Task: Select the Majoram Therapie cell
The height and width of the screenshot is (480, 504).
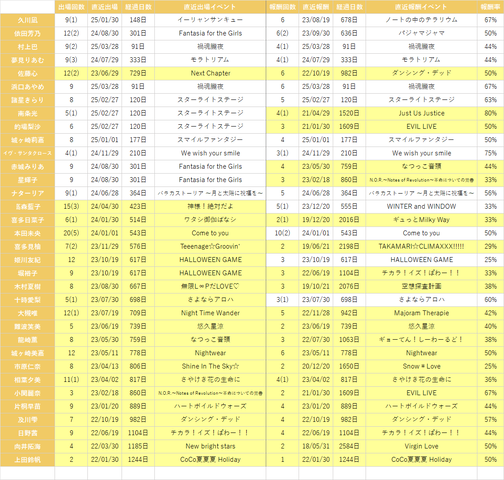Action: pyautogui.click(x=421, y=313)
